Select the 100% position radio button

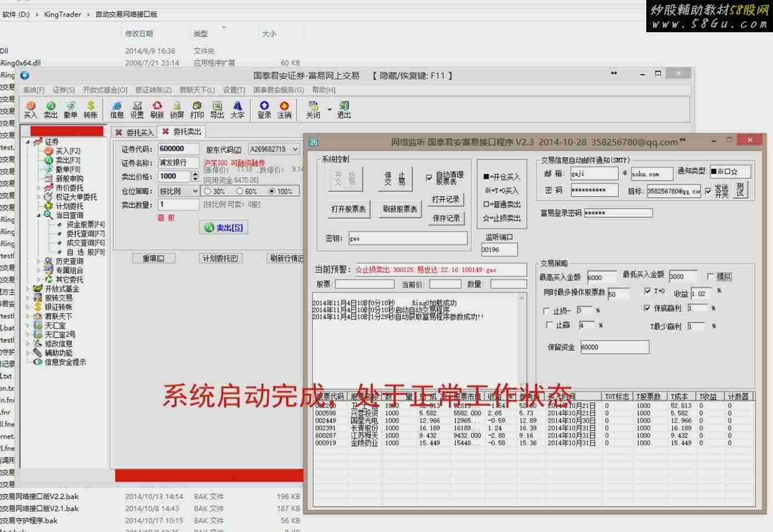click(272, 191)
